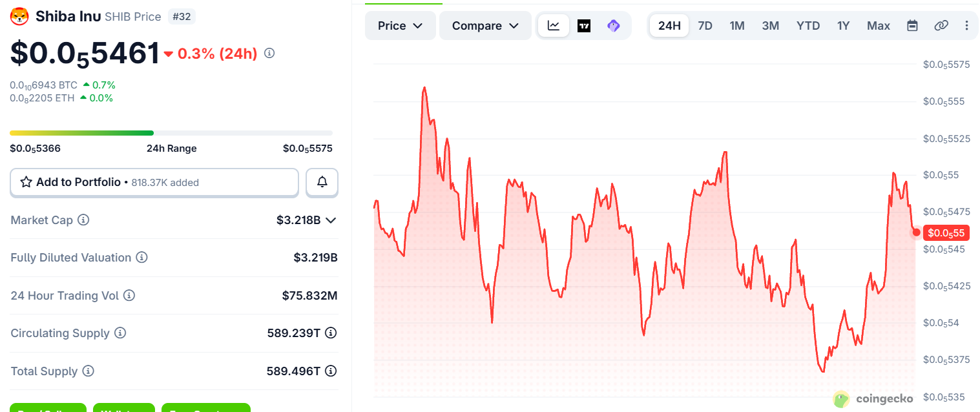The height and width of the screenshot is (412, 980).
Task: Click the #32 rank badge
Action: pyautogui.click(x=182, y=16)
